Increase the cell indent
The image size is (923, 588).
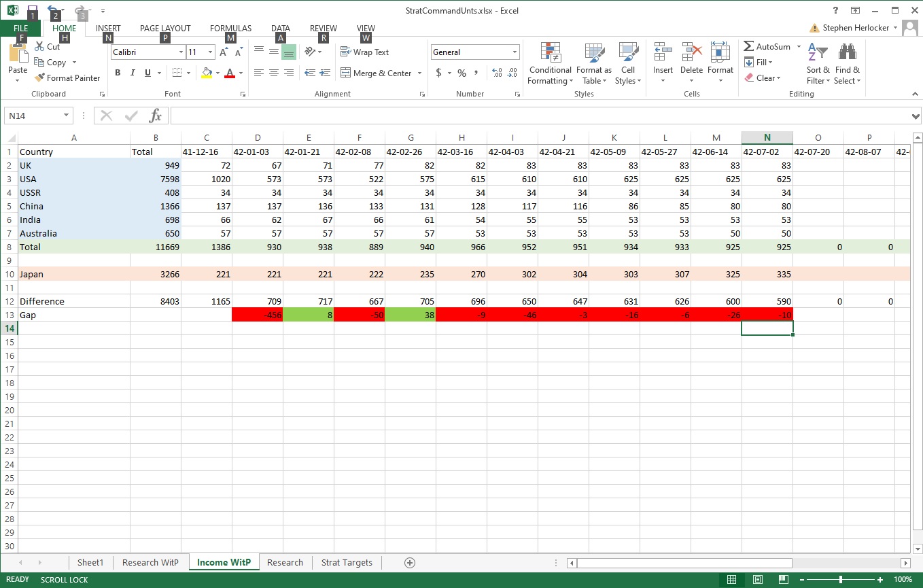click(325, 73)
